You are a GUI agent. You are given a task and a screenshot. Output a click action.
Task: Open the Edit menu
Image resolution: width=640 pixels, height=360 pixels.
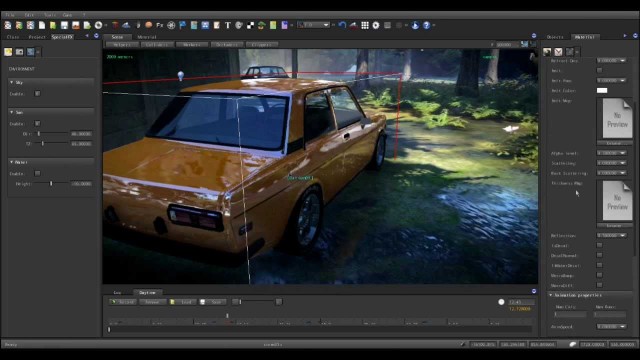[29, 15]
